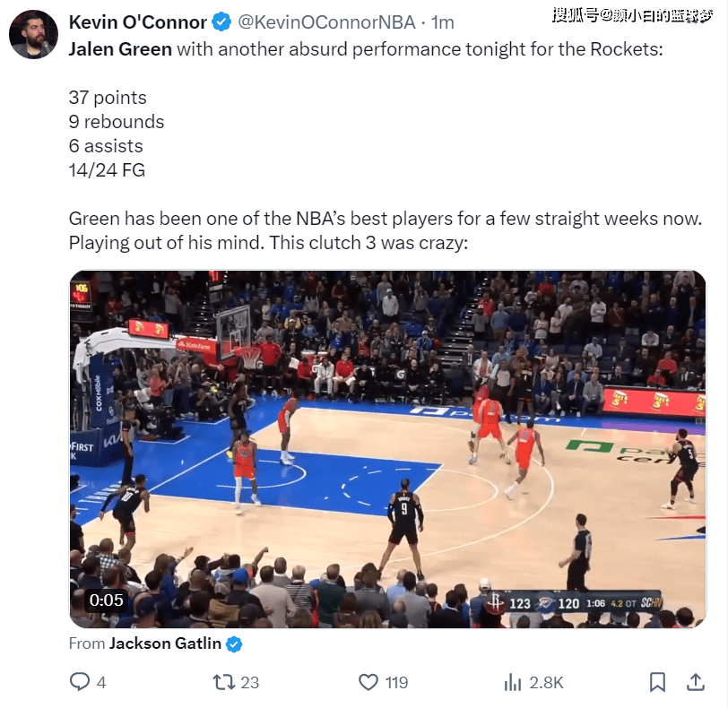Click Jackson Gatlin's verified badge

click(x=234, y=644)
